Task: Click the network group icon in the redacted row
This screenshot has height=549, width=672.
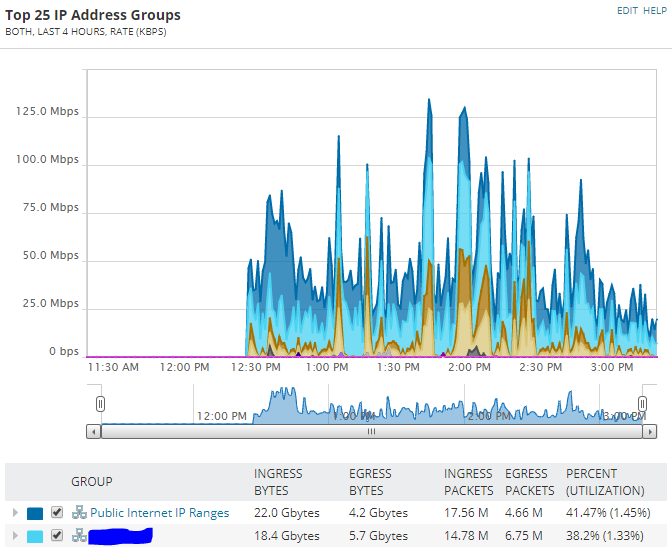Action: 79,535
